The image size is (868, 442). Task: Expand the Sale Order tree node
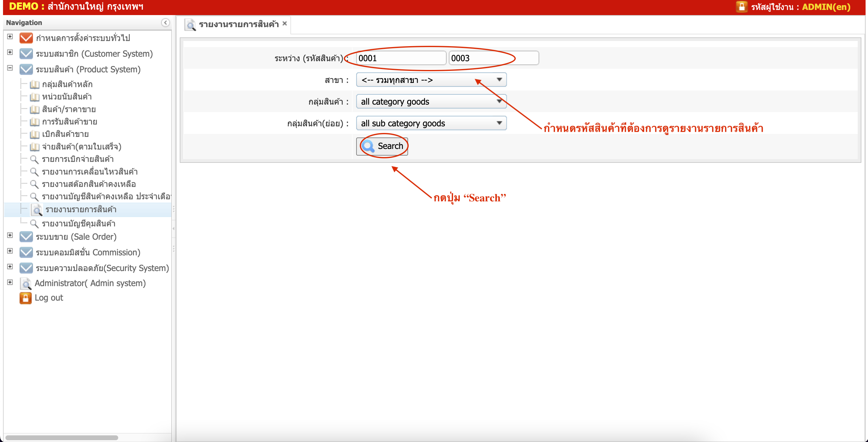pyautogui.click(x=10, y=235)
